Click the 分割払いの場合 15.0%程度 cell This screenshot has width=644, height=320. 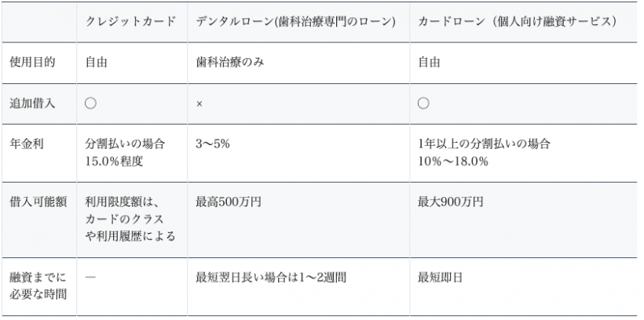pyautogui.click(x=126, y=152)
